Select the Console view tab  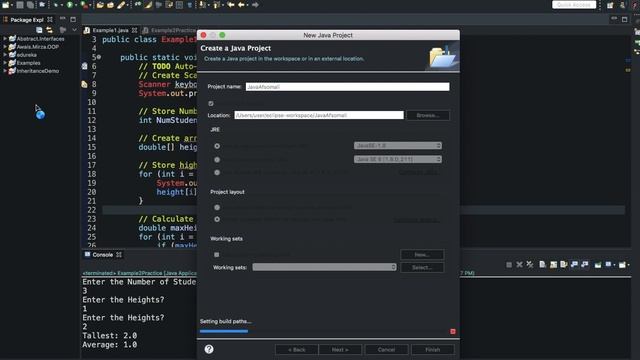click(x=102, y=255)
